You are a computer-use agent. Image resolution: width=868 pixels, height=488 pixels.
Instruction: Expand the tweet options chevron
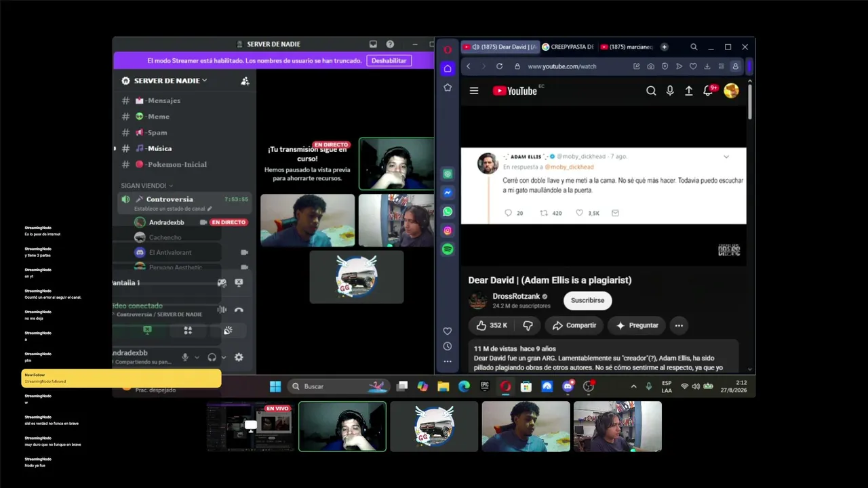click(726, 157)
